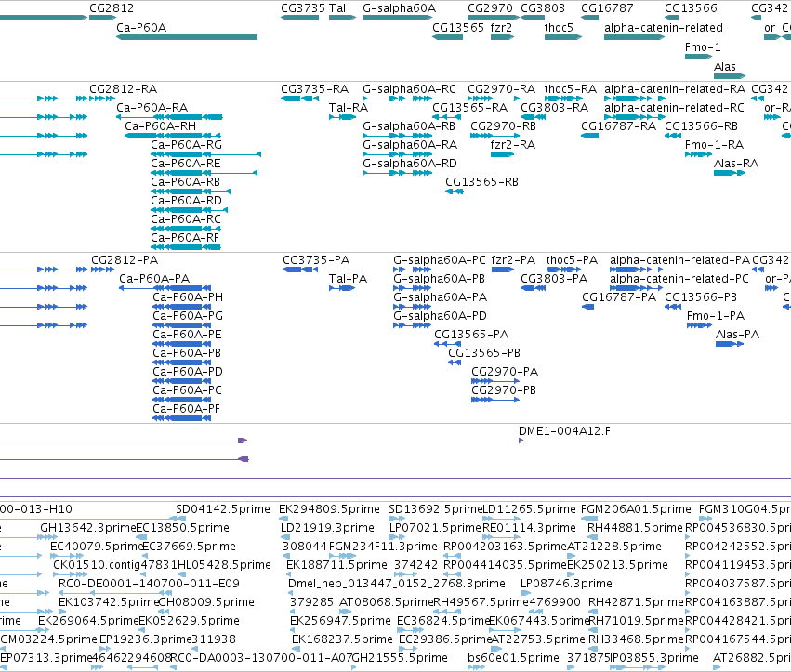Click transcript CG3803-RA label

point(554,108)
